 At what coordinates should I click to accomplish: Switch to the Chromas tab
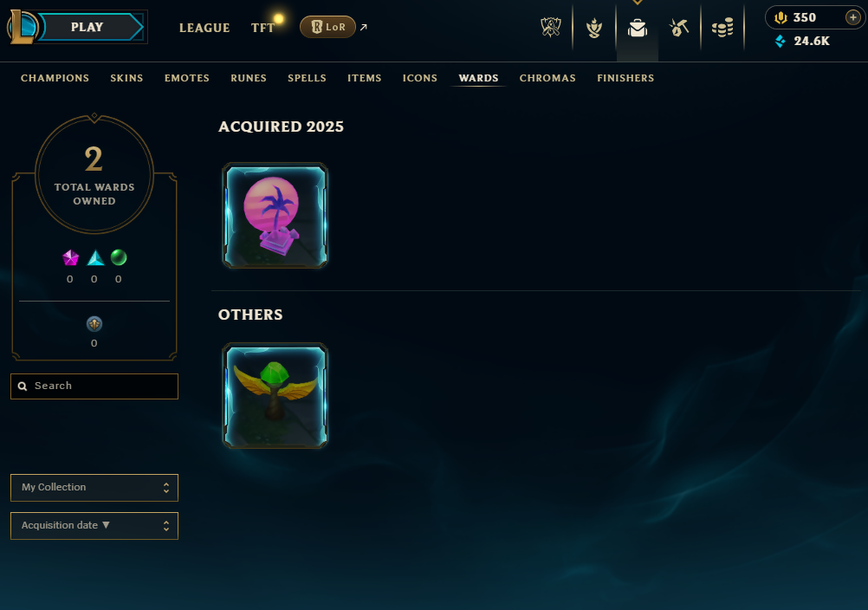tap(547, 78)
